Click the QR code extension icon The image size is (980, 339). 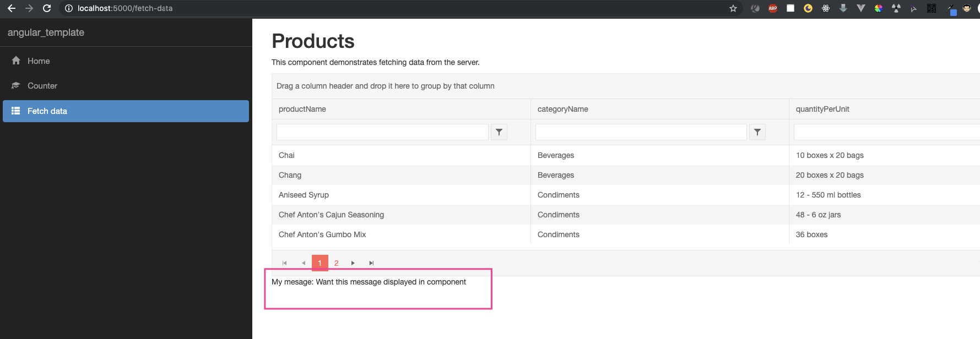click(x=932, y=8)
